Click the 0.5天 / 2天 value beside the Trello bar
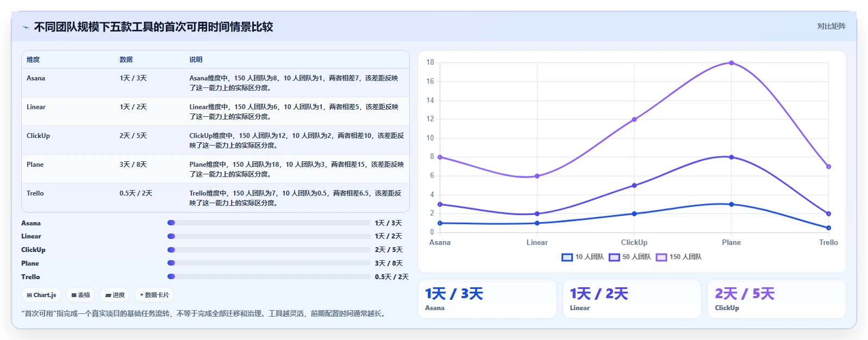 click(391, 277)
